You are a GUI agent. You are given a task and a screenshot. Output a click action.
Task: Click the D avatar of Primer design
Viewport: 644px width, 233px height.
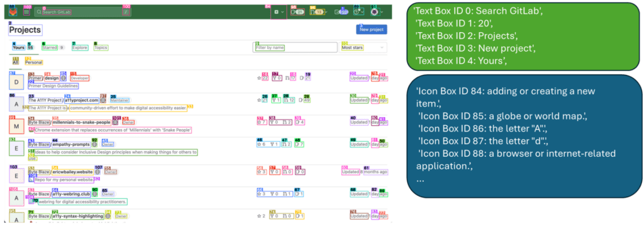(x=16, y=82)
